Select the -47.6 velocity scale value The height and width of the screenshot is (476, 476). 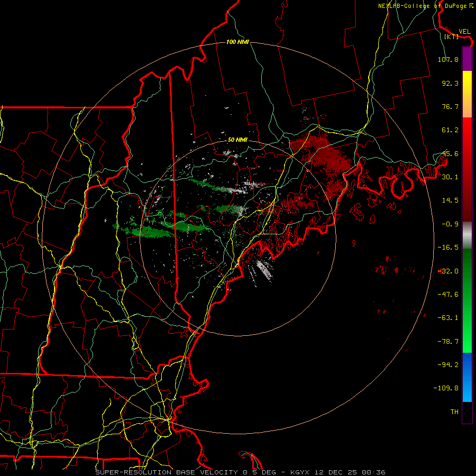pyautogui.click(x=448, y=295)
